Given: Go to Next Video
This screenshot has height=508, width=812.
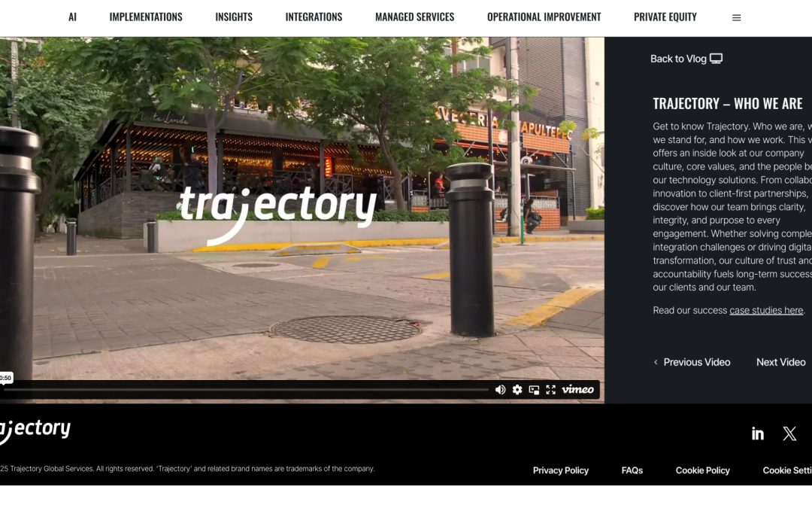Looking at the screenshot, I should (x=780, y=362).
